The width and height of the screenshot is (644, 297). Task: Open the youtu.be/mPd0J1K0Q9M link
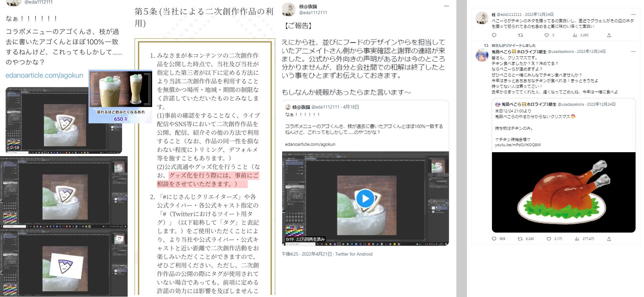[518, 145]
